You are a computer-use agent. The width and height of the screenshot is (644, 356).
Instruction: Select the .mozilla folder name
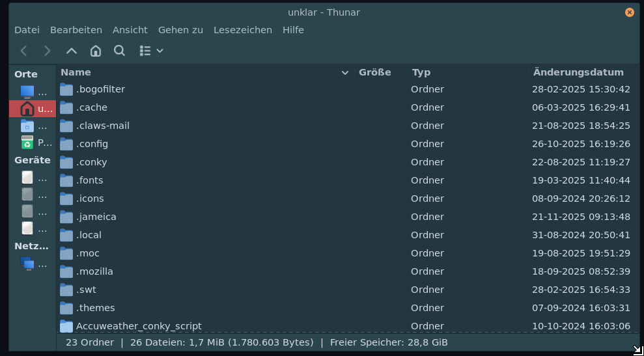(94, 271)
